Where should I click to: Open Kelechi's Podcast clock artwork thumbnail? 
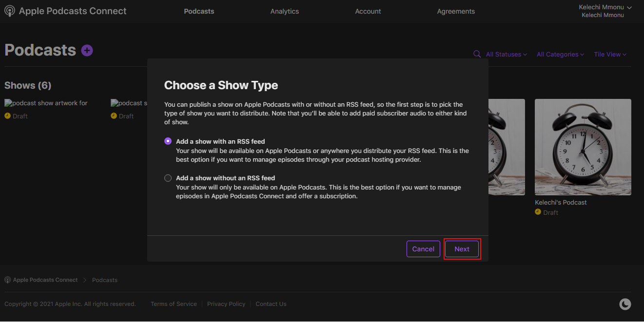(583, 147)
